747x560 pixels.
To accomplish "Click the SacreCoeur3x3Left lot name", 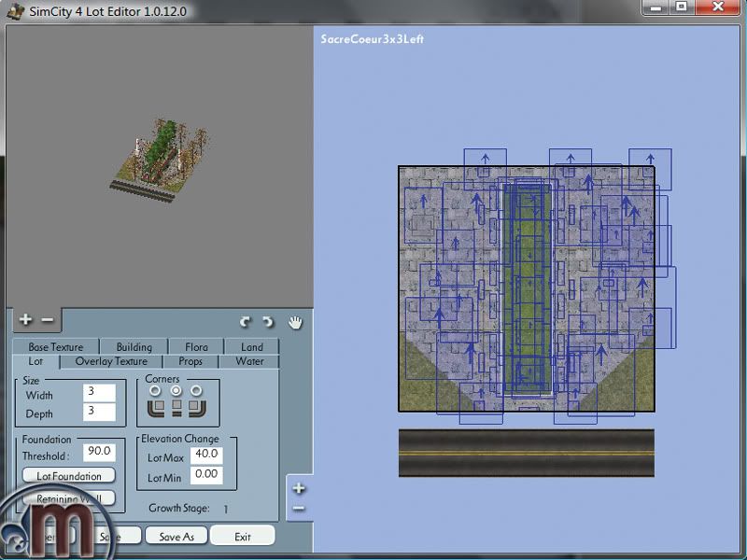I will click(x=372, y=39).
